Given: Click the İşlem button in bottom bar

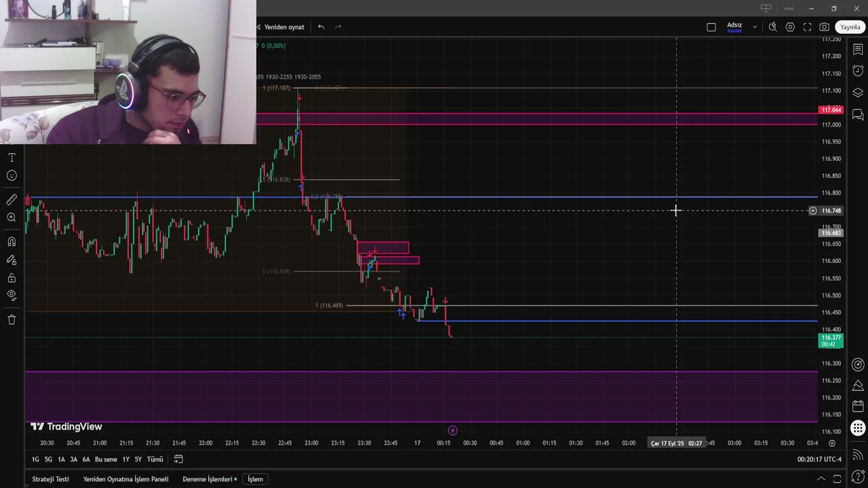Looking at the screenshot, I should 255,479.
